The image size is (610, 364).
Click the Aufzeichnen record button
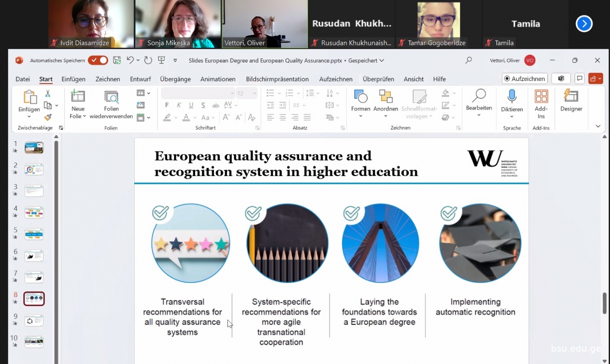(524, 79)
